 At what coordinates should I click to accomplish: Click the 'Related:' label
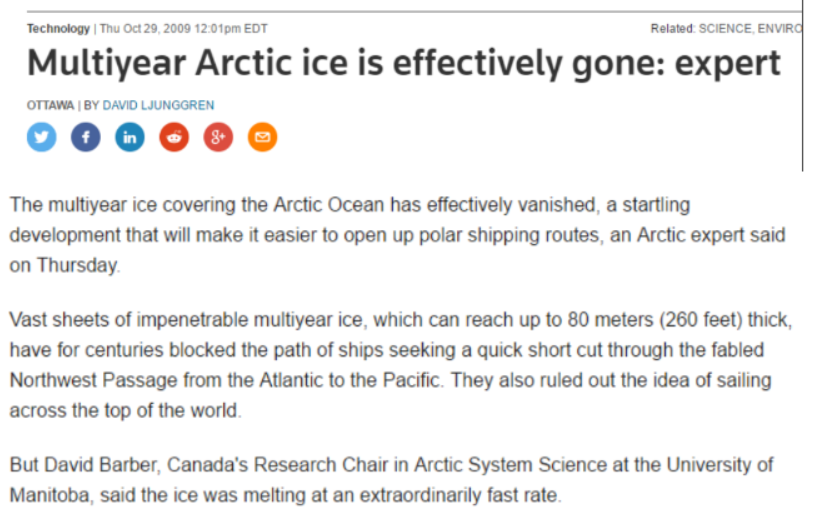coord(673,28)
